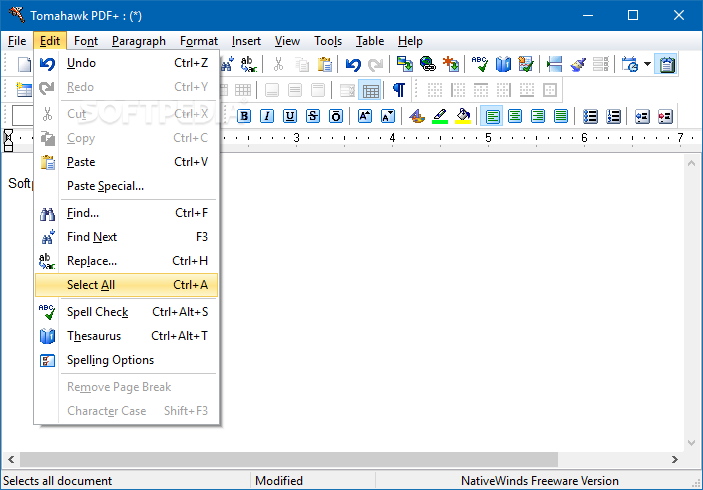This screenshot has height=490, width=703.
Task: Click the Increase Indent icon
Action: click(x=665, y=116)
